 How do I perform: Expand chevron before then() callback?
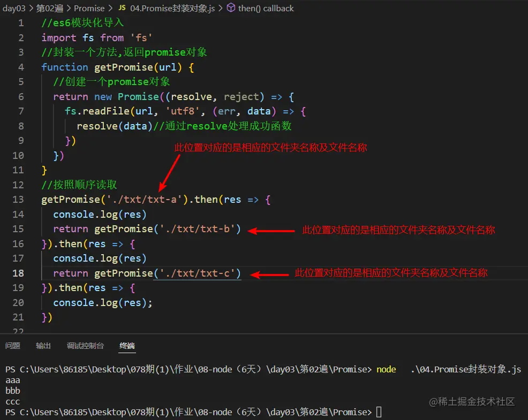pyautogui.click(x=220, y=8)
